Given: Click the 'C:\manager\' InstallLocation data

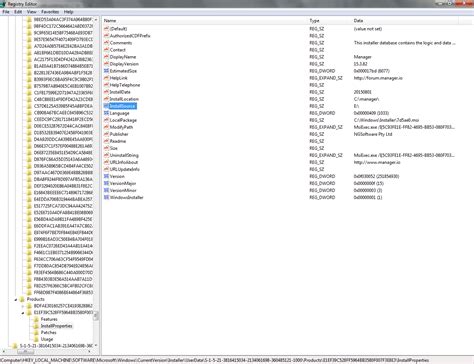Looking at the screenshot, I should 366,99.
